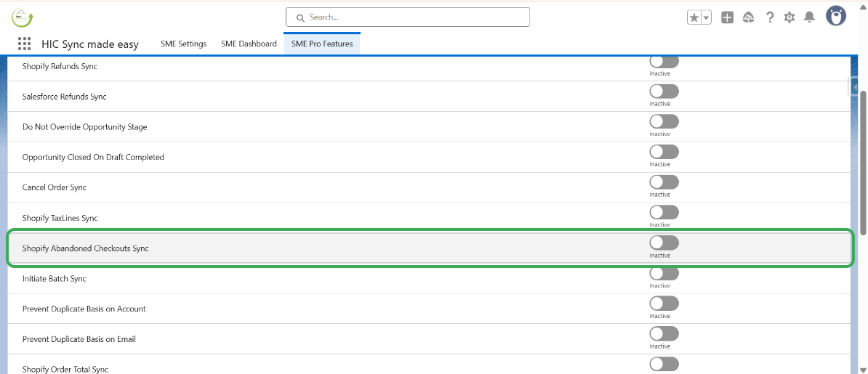This screenshot has height=374, width=868.
Task: Open Global Actions plus icon
Action: coord(728,17)
